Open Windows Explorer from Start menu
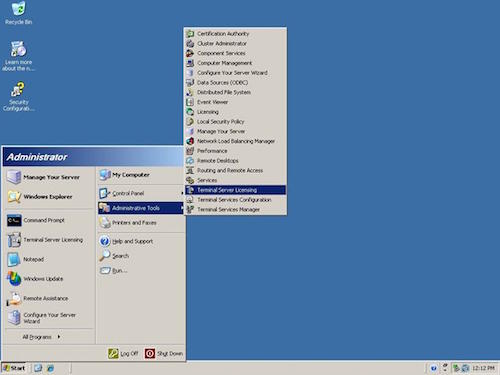 coord(50,197)
